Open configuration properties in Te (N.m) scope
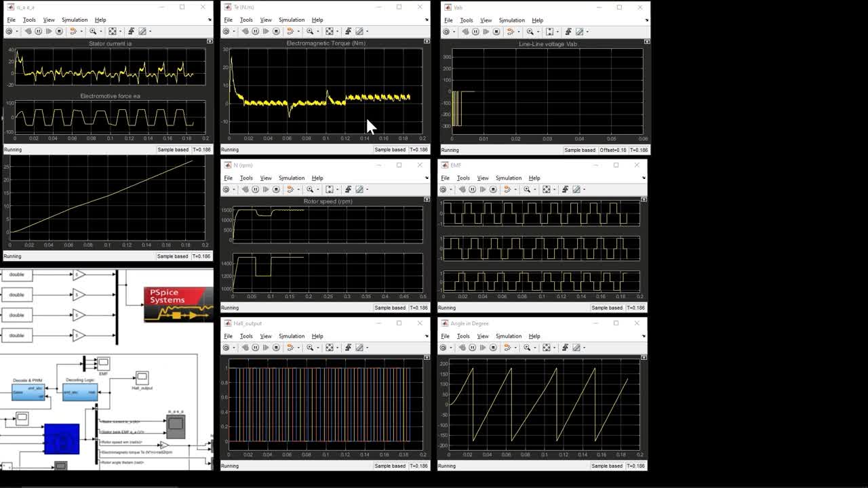This screenshot has width=868, height=488. pyautogui.click(x=226, y=31)
